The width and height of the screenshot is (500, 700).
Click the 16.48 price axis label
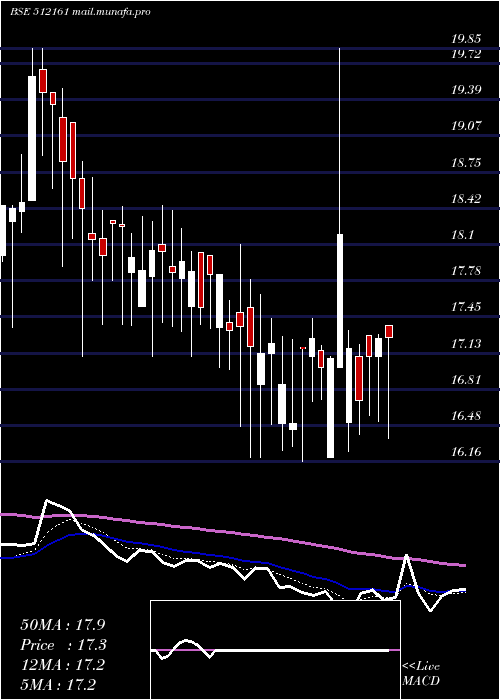pos(466,416)
